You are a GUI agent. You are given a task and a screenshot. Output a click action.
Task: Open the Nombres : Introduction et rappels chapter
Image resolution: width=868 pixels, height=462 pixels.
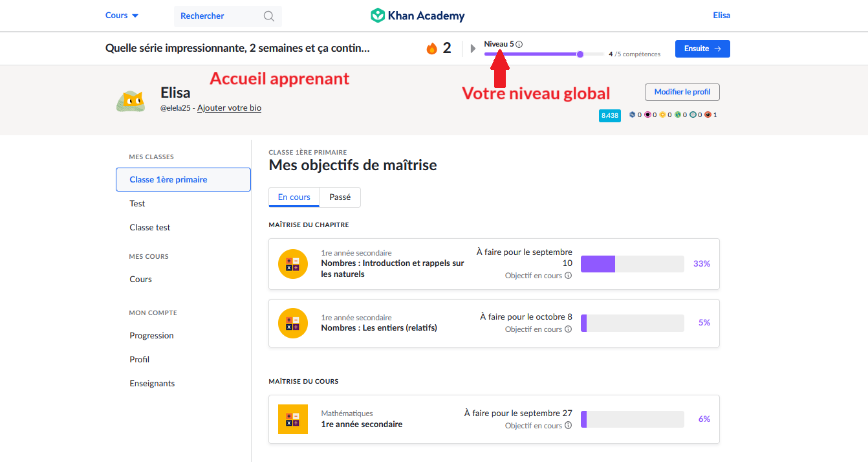pyautogui.click(x=393, y=269)
